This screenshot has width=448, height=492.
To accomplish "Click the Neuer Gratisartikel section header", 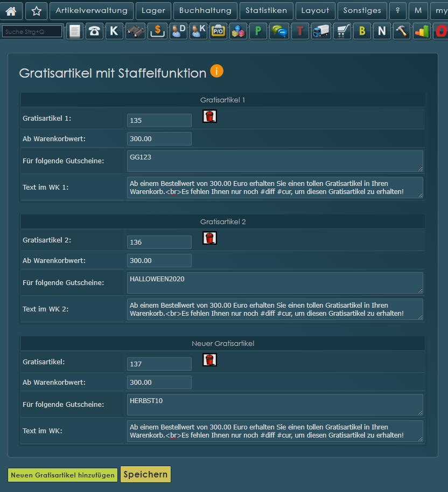I will (x=222, y=343).
